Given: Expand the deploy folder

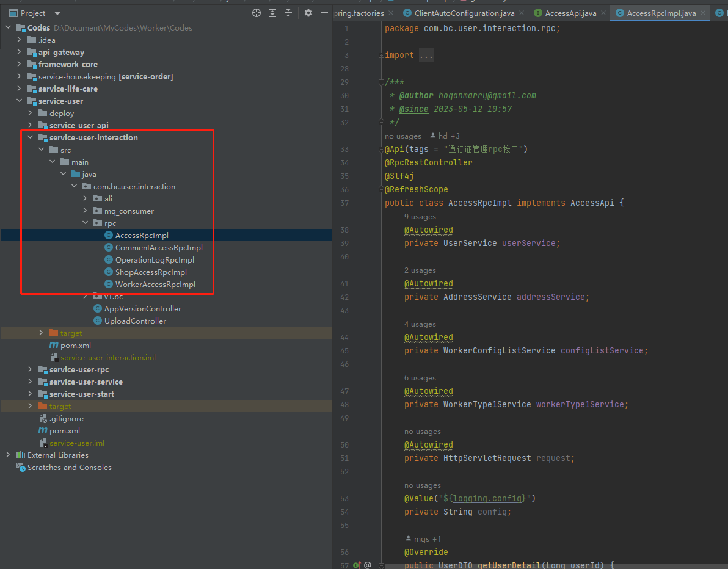Looking at the screenshot, I should pyautogui.click(x=30, y=113).
